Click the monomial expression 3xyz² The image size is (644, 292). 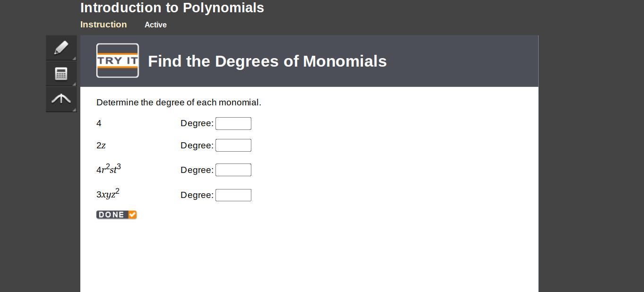(108, 194)
